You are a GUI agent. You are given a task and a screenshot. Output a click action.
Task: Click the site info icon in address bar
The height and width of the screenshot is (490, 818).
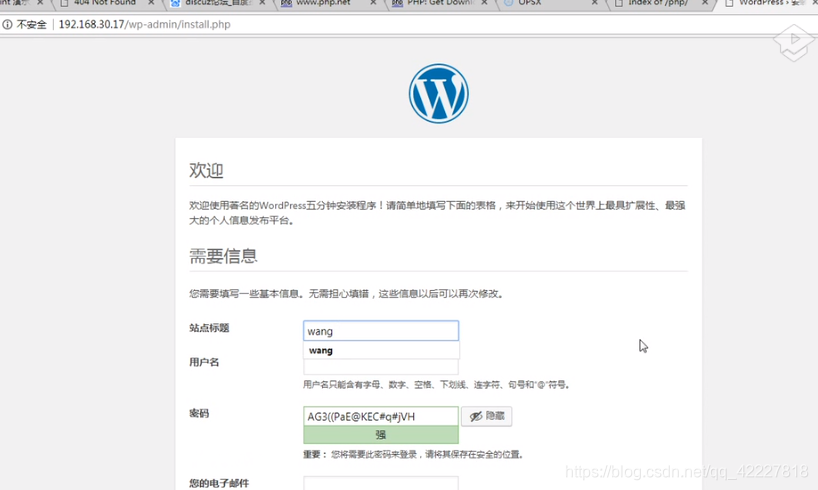pyautogui.click(x=7, y=25)
